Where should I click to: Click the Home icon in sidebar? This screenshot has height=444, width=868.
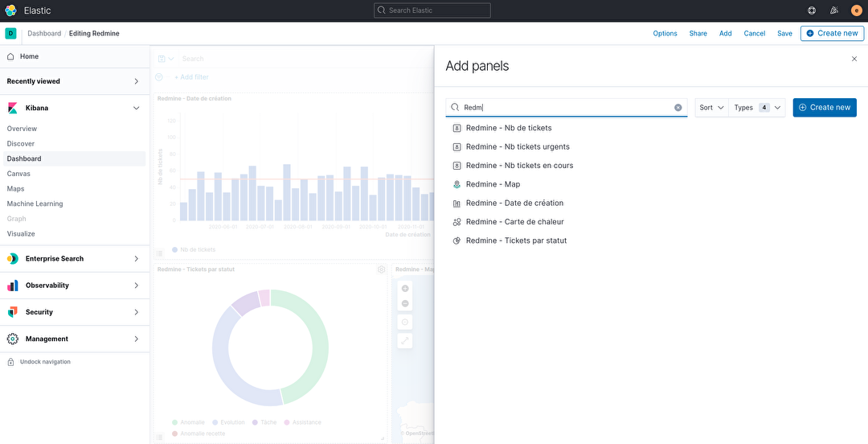click(10, 56)
